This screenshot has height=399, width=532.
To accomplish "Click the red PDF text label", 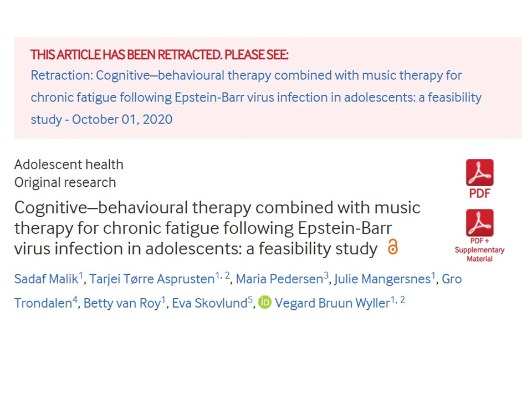I will pos(479,193).
